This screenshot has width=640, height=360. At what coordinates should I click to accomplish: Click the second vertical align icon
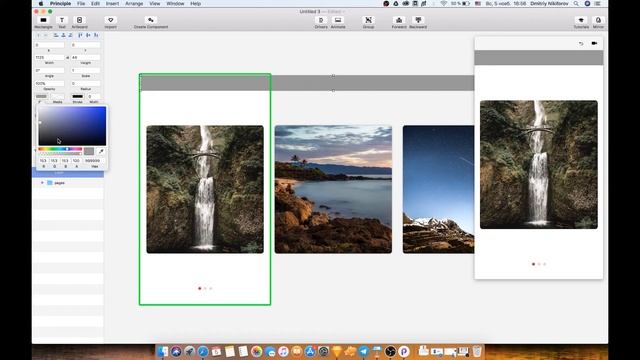[x=88, y=36]
